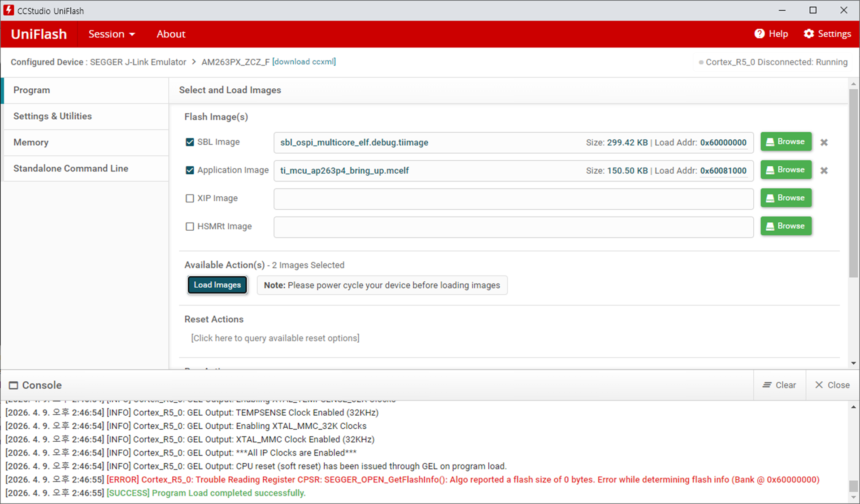The image size is (860, 504).
Task: Open Help via question mark icon
Action: pos(760,34)
